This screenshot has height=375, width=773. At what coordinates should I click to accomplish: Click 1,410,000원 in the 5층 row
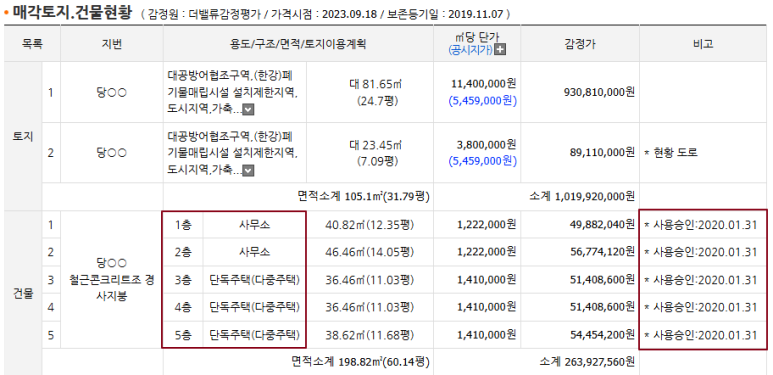coord(487,335)
